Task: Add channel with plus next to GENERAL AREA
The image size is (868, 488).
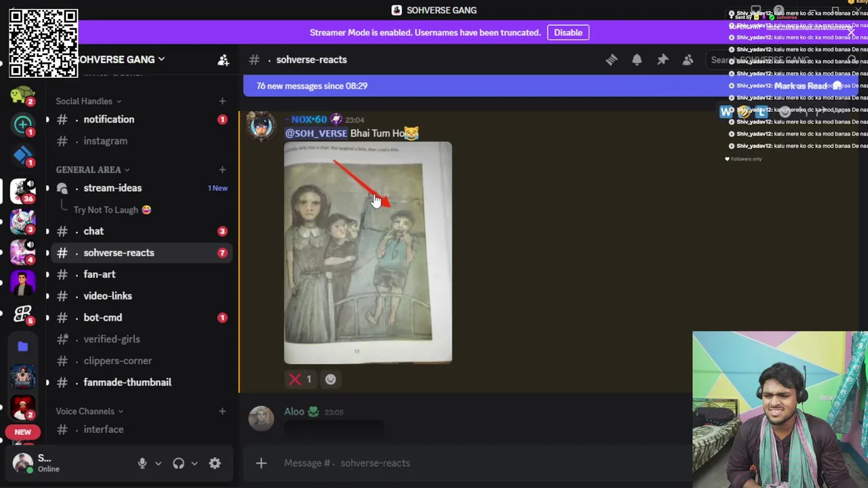Action: [x=222, y=169]
